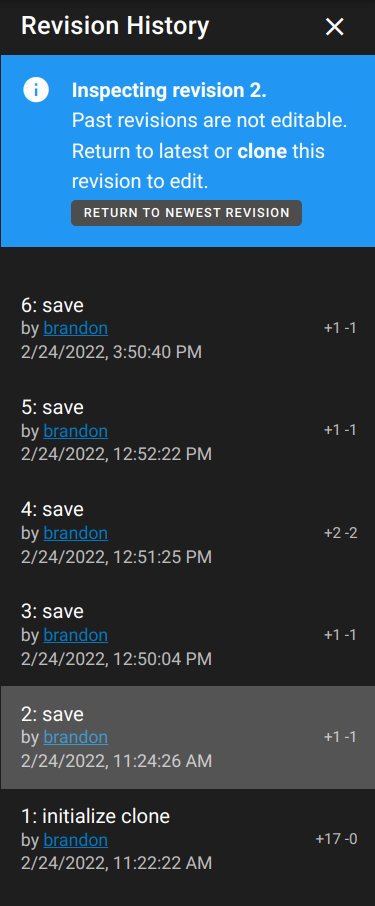This screenshot has height=906, width=375.
Task: Click the Revision History panel title
Action: click(x=115, y=27)
